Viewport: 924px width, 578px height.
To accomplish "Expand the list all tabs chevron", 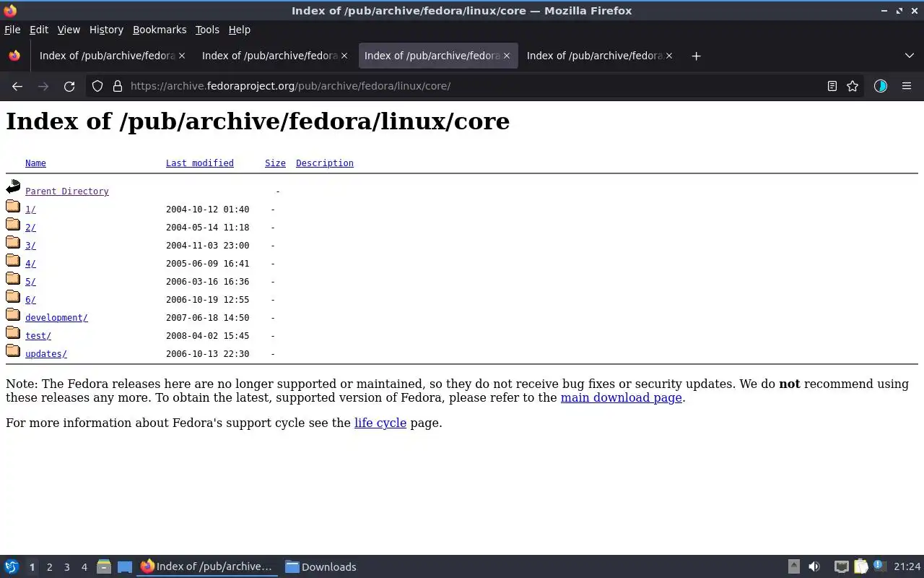I will tap(909, 56).
